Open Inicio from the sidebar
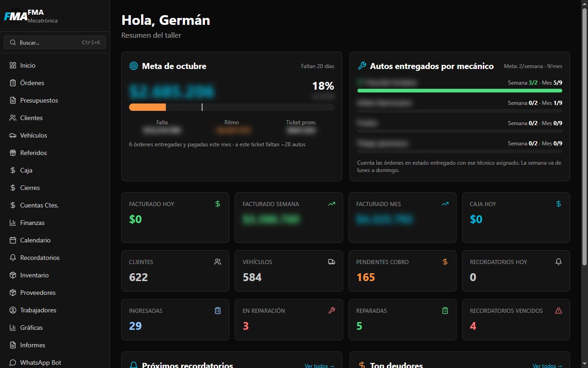 coord(55,65)
